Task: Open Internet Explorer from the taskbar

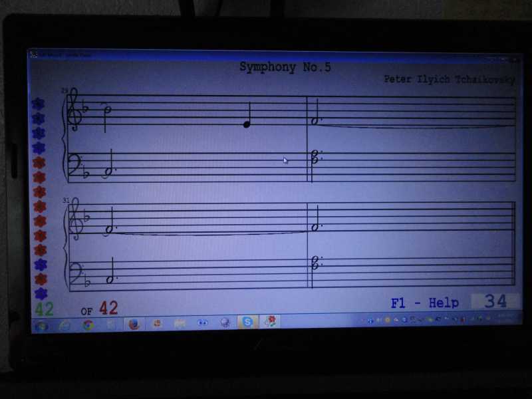Action: [65, 326]
